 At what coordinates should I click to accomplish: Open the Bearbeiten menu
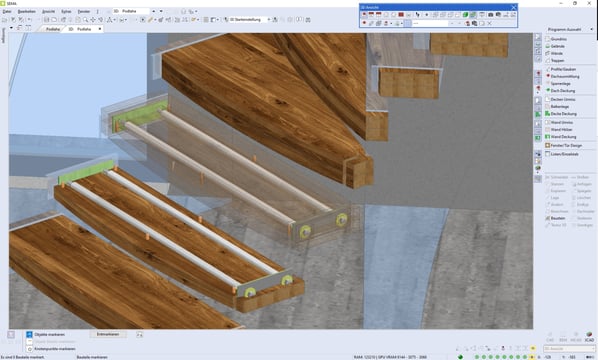point(27,11)
